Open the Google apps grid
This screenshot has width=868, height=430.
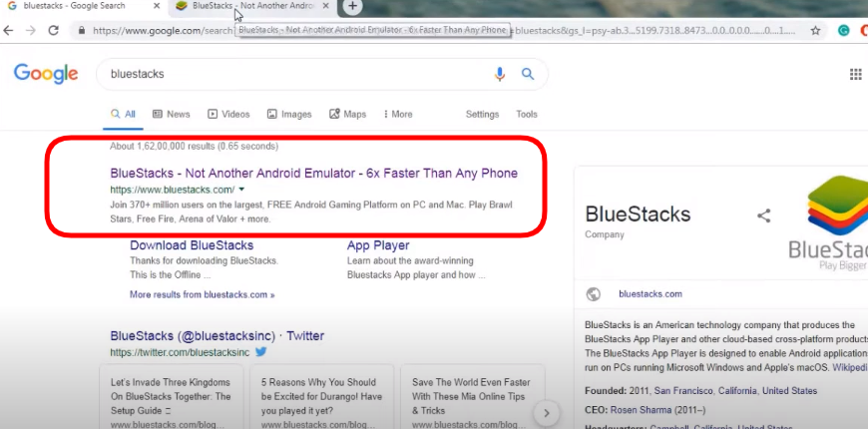click(856, 74)
